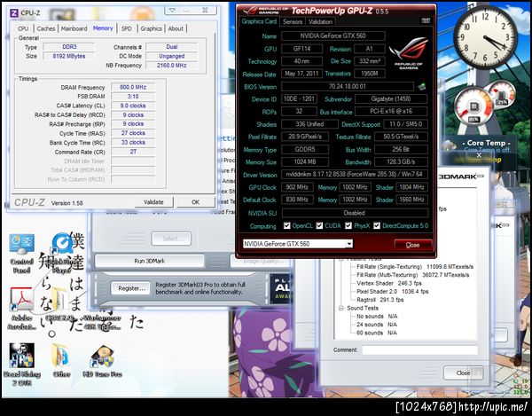
Task: Click the FSB:DRAM ratio value 3:10
Action: (133, 97)
